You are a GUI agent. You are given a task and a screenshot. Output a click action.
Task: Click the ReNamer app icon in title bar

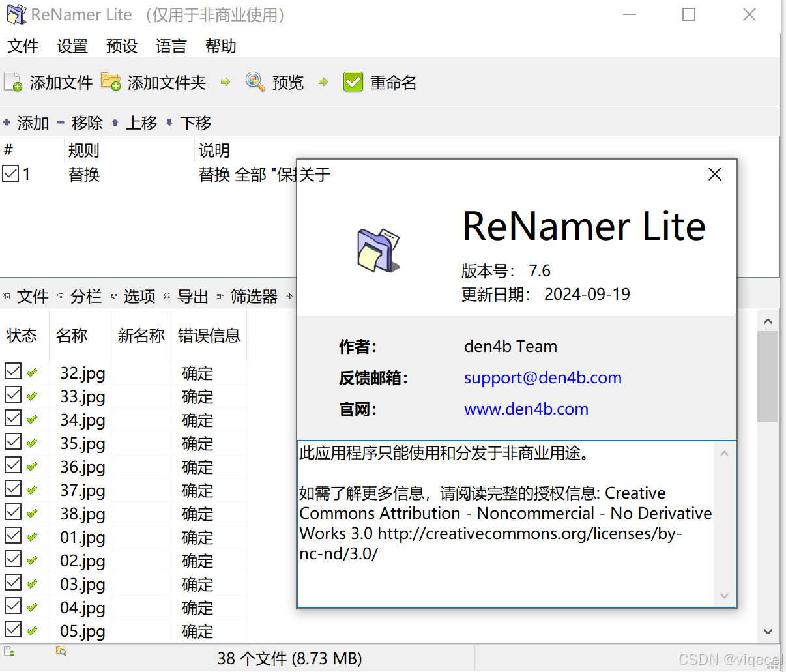click(x=16, y=14)
